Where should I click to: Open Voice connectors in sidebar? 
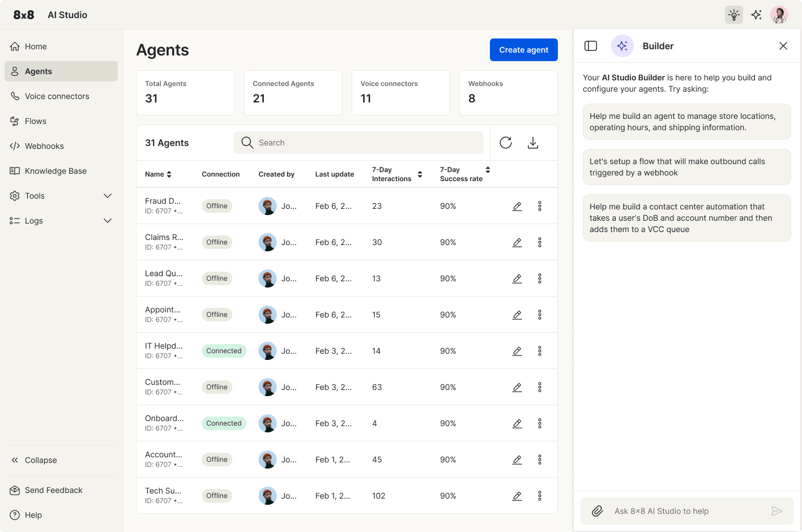pyautogui.click(x=57, y=96)
